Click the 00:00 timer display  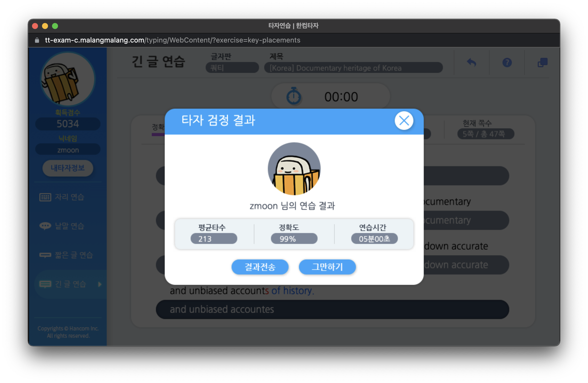tap(341, 97)
